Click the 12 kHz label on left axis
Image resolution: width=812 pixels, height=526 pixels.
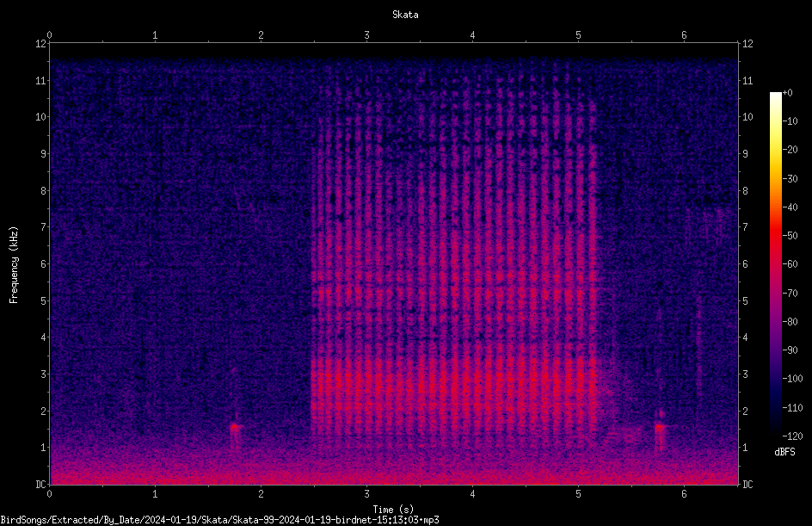click(x=40, y=44)
